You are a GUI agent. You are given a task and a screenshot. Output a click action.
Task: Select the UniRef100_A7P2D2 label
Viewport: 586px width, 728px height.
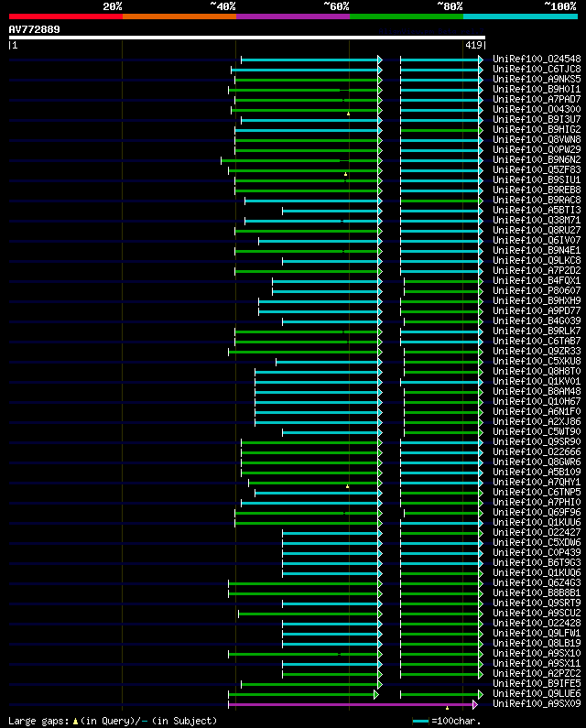537,271
